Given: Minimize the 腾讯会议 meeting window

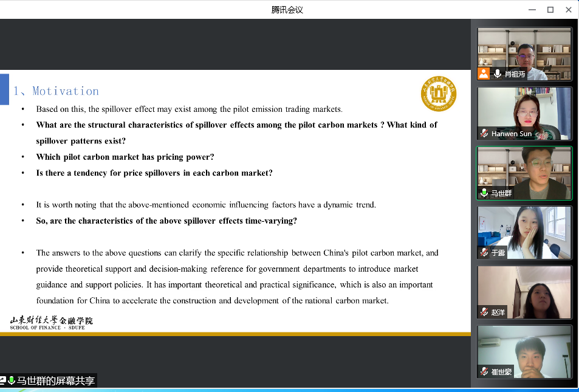Looking at the screenshot, I should click(532, 9).
